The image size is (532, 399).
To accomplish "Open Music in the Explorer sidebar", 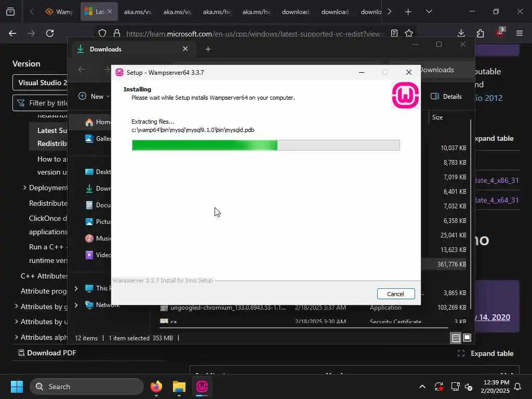I will [98, 238].
